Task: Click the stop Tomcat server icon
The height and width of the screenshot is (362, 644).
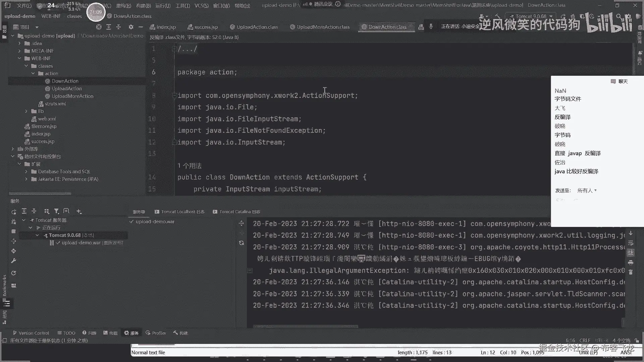Action: pyautogui.click(x=13, y=231)
